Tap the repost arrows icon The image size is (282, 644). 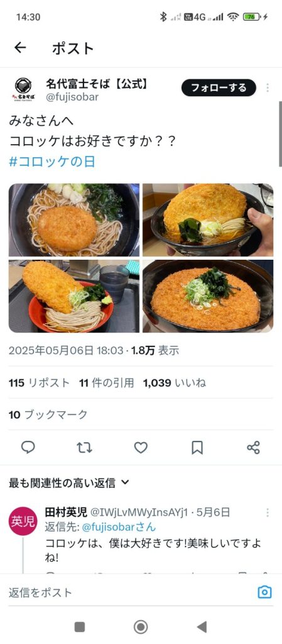click(x=84, y=447)
